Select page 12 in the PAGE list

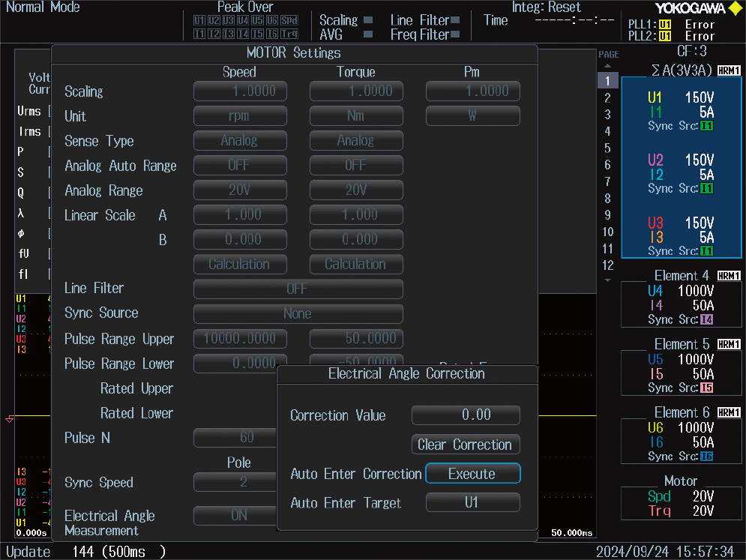[x=607, y=265]
